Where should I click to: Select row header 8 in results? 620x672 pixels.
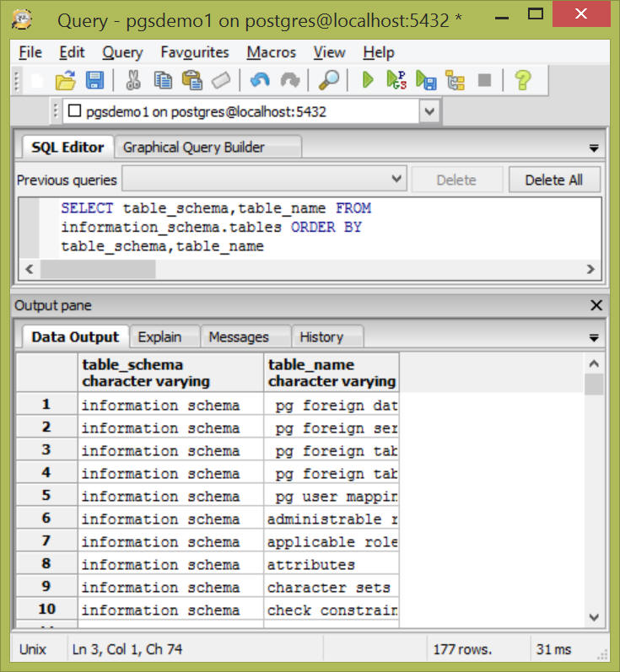coord(46,563)
